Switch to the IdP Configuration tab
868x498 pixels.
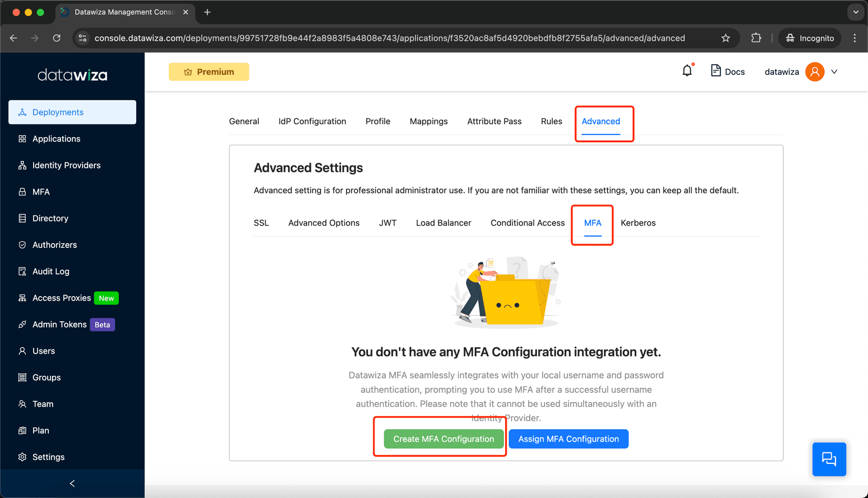coord(312,122)
